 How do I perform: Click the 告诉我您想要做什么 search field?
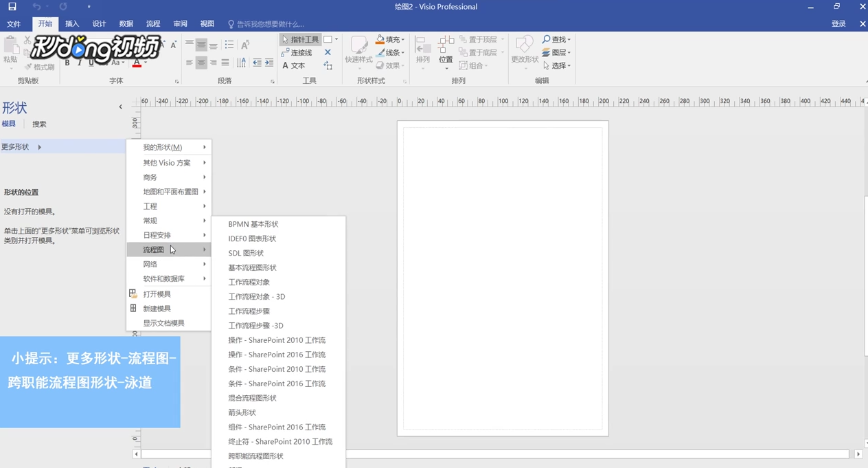[x=271, y=24]
